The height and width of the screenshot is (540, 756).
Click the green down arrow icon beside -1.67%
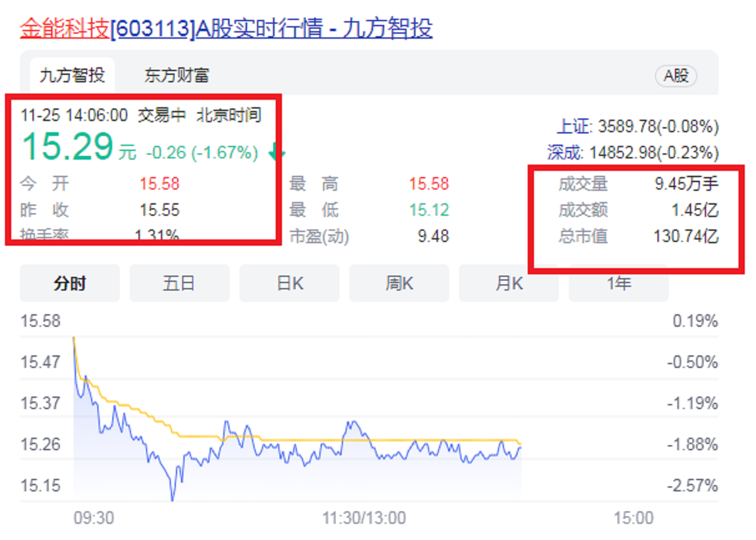click(277, 153)
